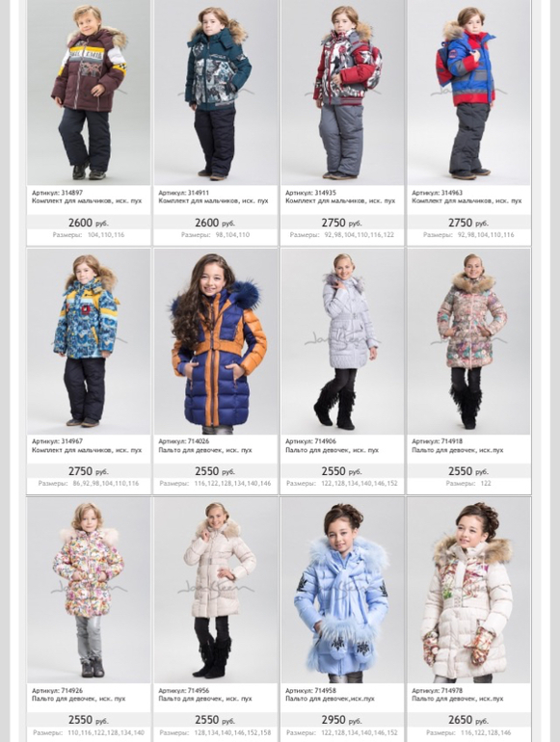The width and height of the screenshot is (560, 742).
Task: View the light gray girls coat 714906
Action: pos(342,342)
